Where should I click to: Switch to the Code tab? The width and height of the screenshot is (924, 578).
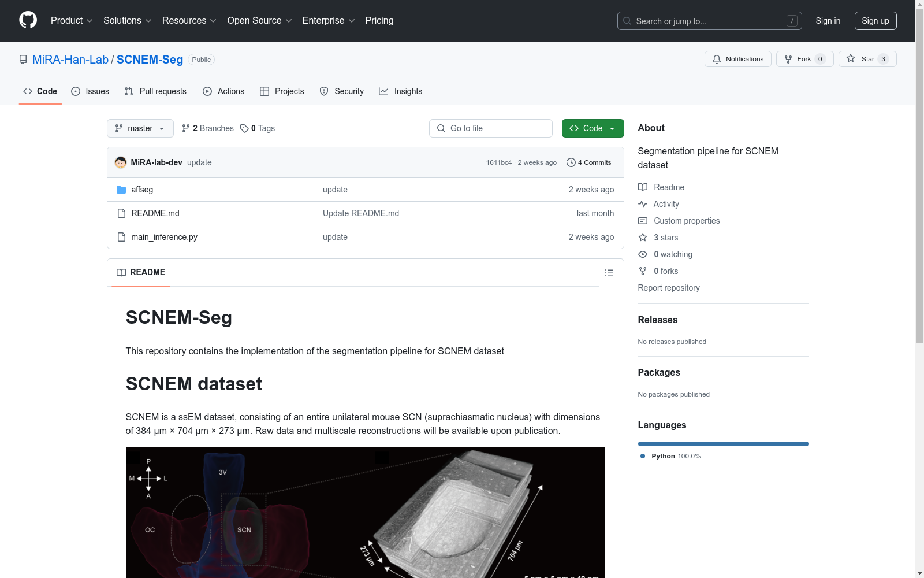40,91
